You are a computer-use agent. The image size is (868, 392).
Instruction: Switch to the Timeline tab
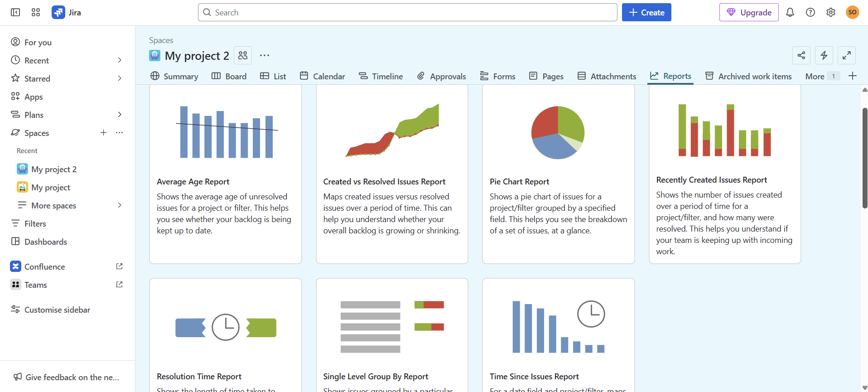(x=381, y=76)
